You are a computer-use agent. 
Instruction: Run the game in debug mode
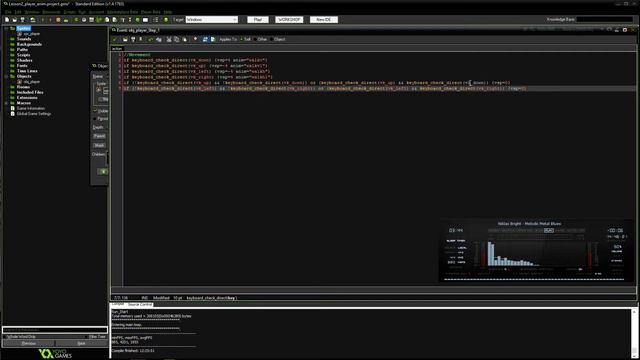[50, 20]
